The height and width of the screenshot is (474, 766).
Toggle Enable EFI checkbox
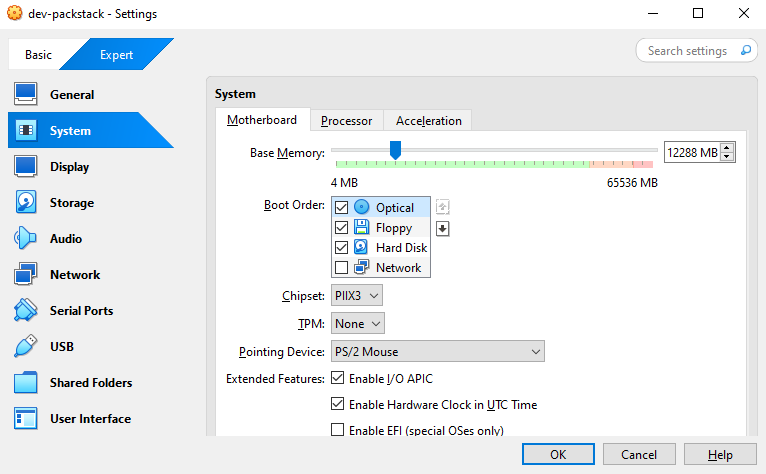click(337, 431)
